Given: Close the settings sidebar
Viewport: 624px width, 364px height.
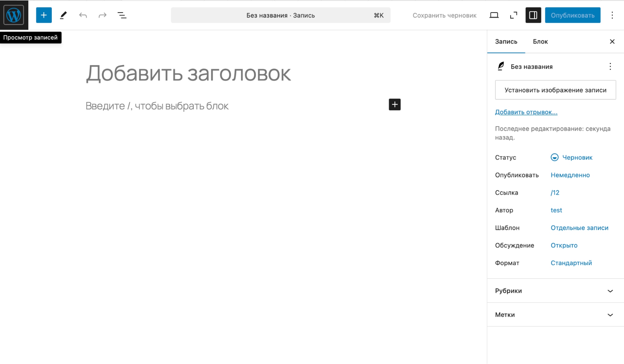Looking at the screenshot, I should pyautogui.click(x=612, y=41).
